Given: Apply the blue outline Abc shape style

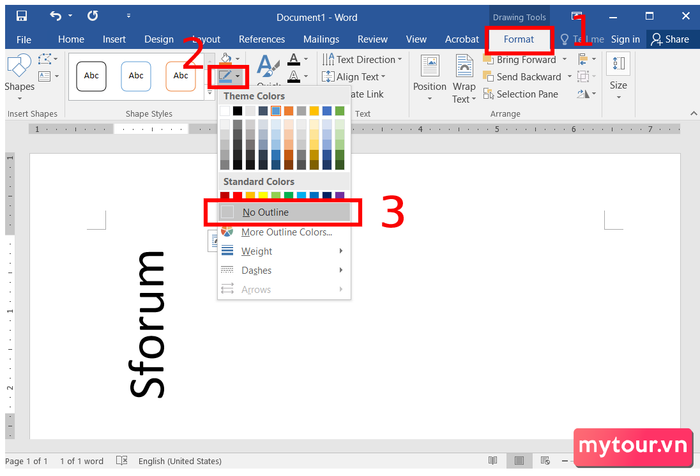Looking at the screenshot, I should pyautogui.click(x=136, y=76).
